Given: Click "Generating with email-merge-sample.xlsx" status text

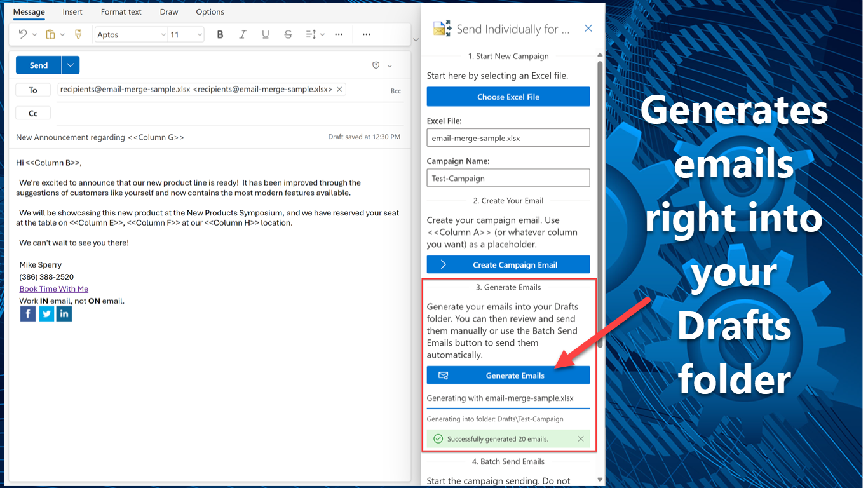Looking at the screenshot, I should 500,398.
